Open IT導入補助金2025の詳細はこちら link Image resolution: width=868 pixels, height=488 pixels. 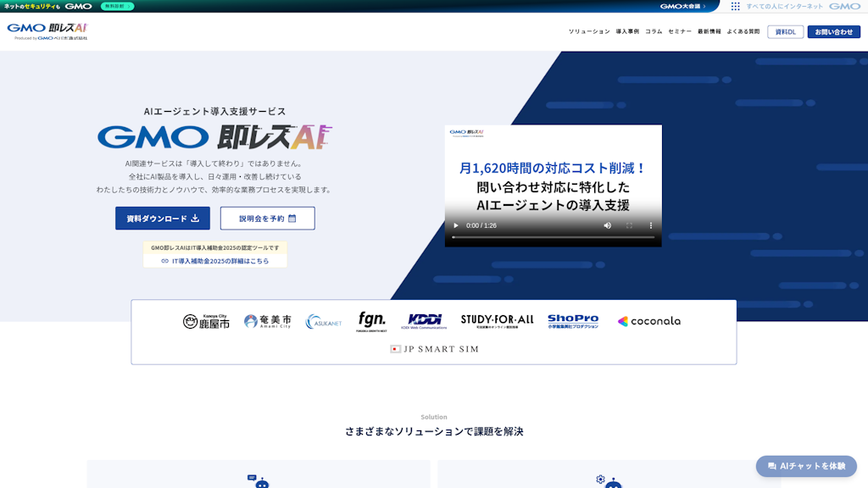[x=220, y=258]
